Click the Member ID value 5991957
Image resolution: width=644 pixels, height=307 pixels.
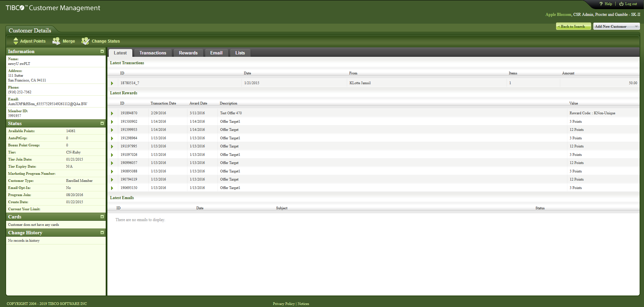tap(15, 116)
